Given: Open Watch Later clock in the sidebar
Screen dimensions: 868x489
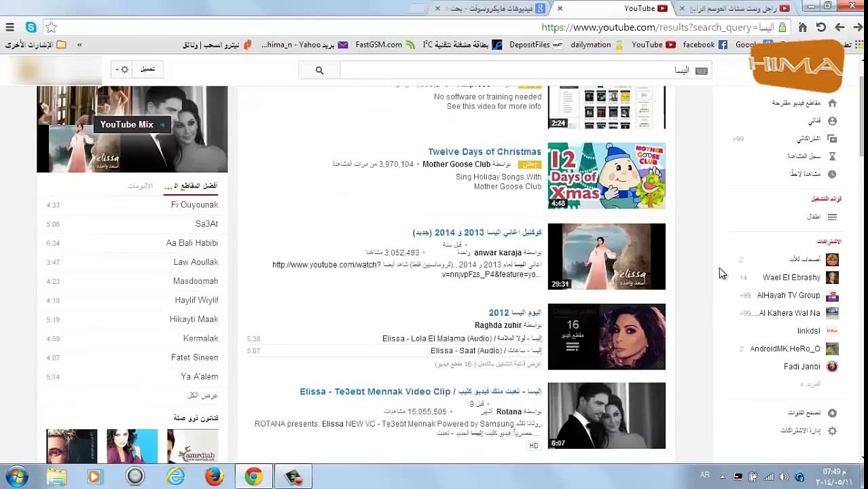Looking at the screenshot, I should 832,174.
